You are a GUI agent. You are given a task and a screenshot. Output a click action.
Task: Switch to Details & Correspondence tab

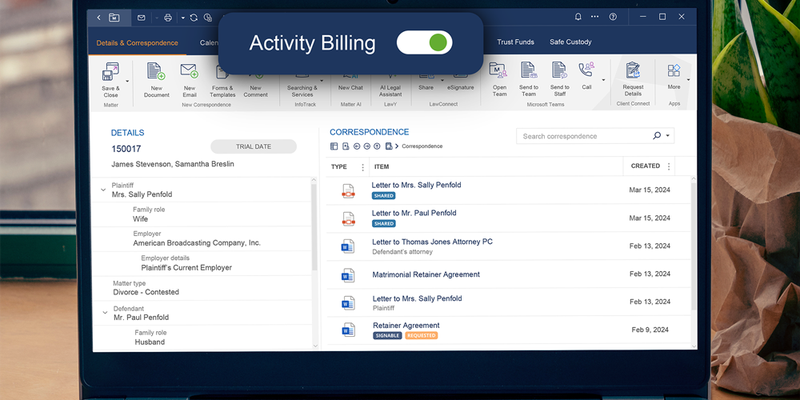[137, 43]
